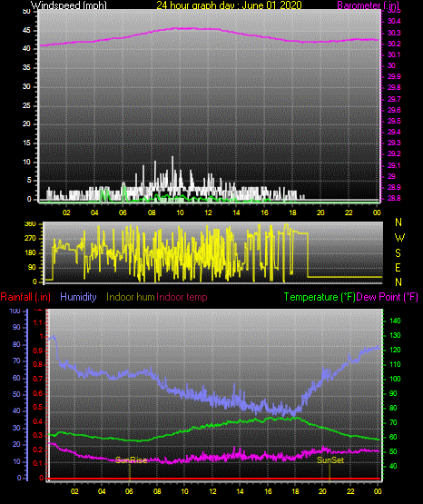The height and width of the screenshot is (504, 423).
Task: Click the 29.9 barometer axis value
Action: (x=394, y=76)
